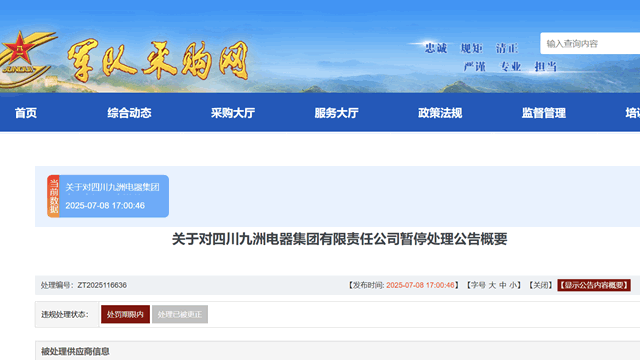640x360 pixels.
Task: Click the 担当 slogan text
Action: (546, 67)
